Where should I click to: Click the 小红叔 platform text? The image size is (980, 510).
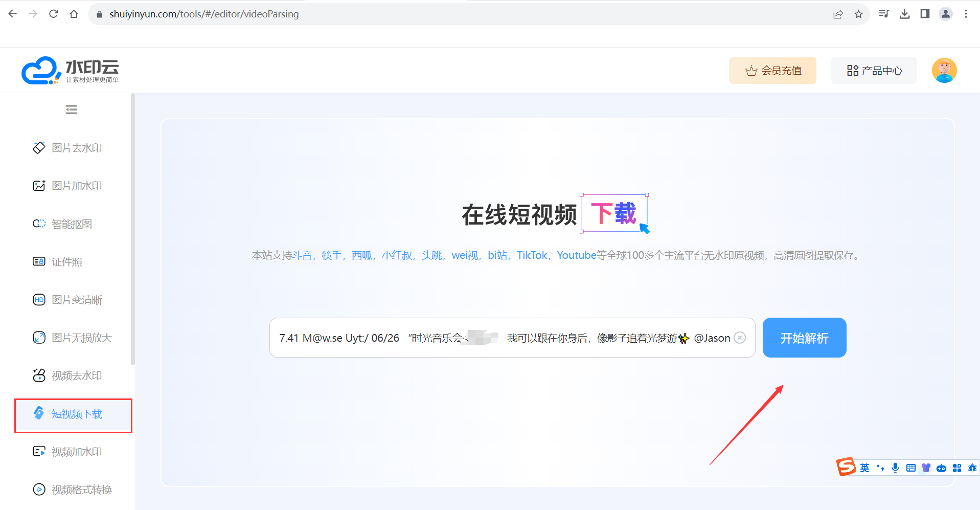tap(397, 255)
